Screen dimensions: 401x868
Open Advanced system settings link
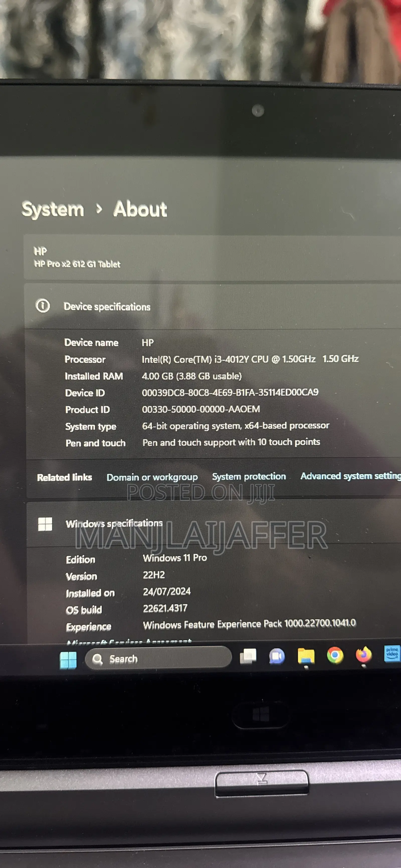point(351,476)
